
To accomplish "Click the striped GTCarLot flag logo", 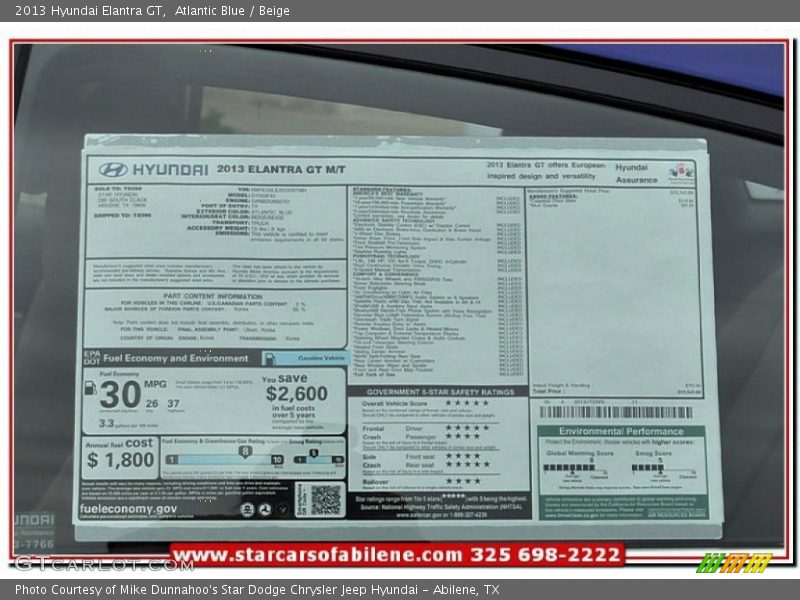I will (x=734, y=563).
